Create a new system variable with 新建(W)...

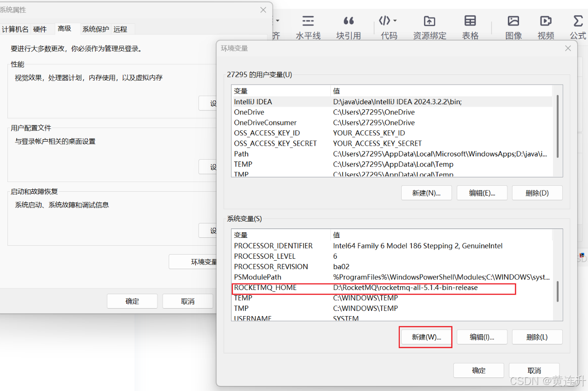[426, 337]
